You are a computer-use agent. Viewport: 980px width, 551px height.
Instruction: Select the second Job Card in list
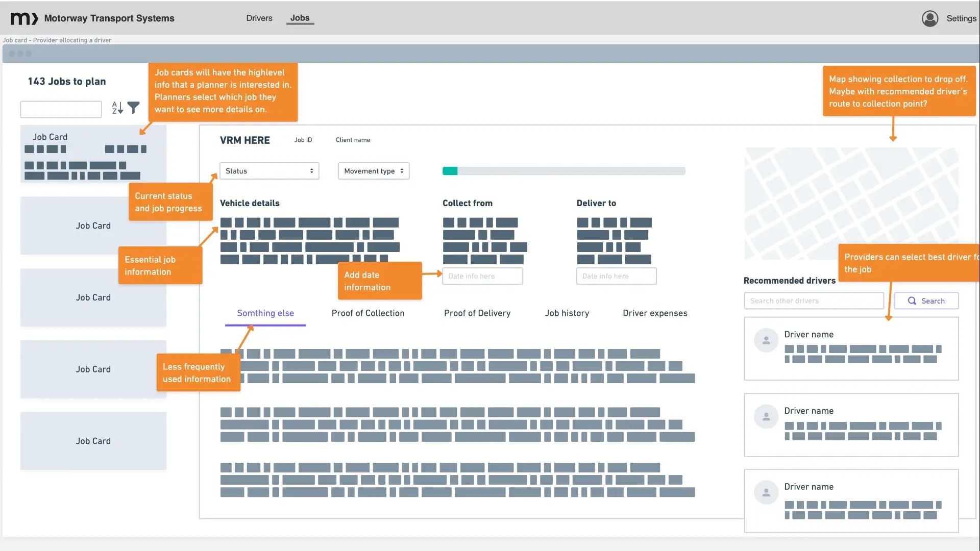coord(93,226)
